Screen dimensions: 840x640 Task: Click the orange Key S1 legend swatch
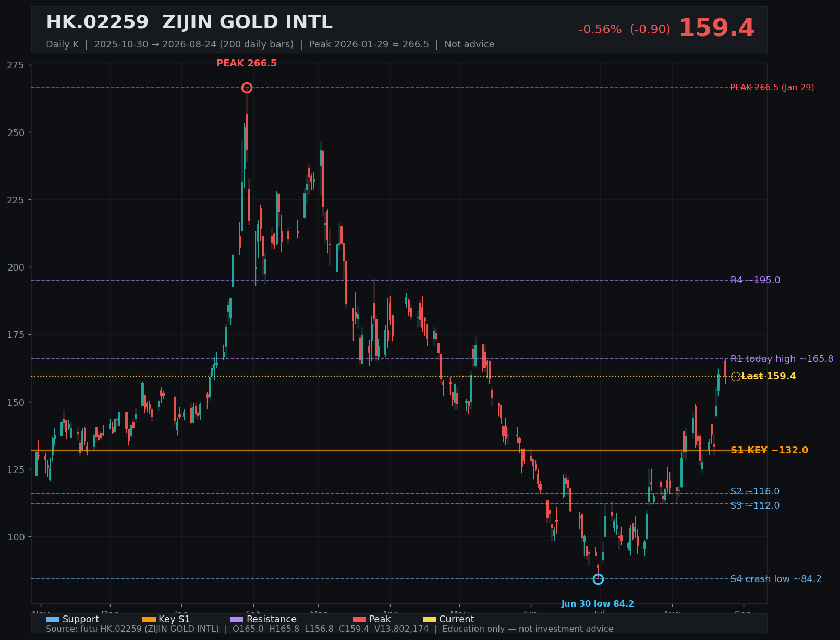point(149,620)
